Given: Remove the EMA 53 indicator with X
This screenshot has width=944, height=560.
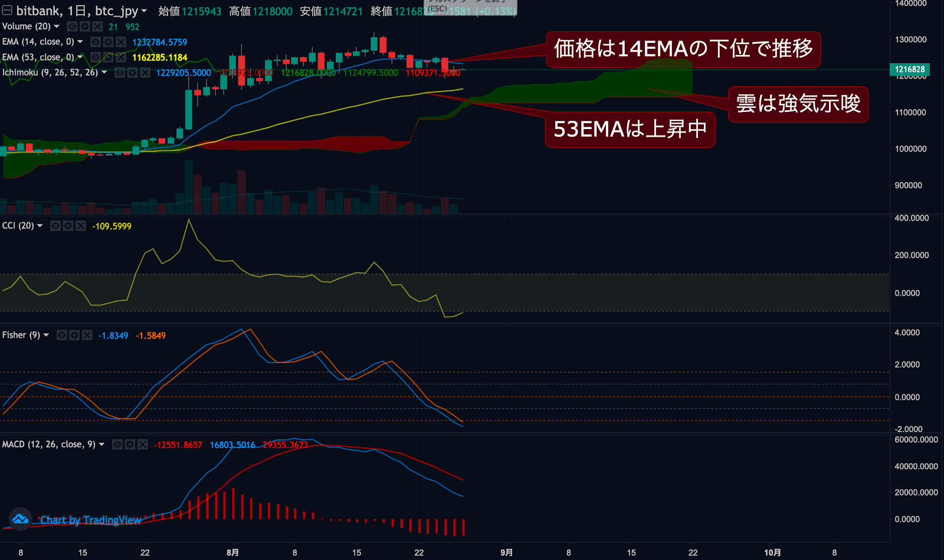Looking at the screenshot, I should pyautogui.click(x=120, y=57).
